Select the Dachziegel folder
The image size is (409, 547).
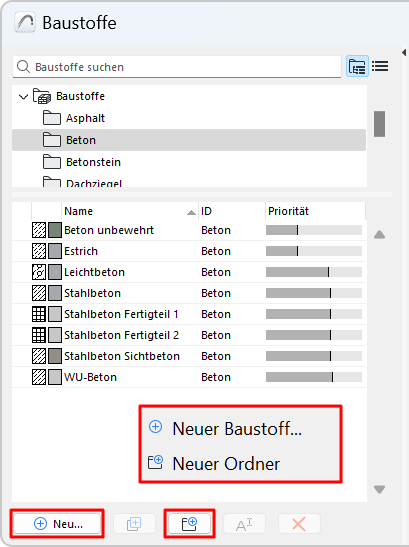click(189, 181)
